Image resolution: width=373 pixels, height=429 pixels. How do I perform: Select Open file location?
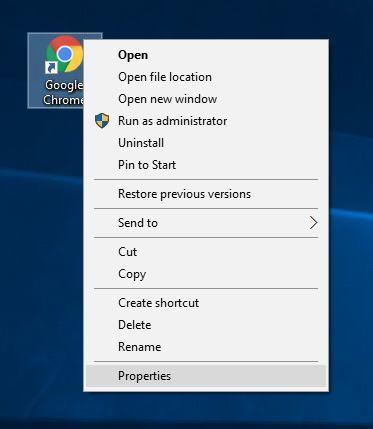tap(206, 77)
